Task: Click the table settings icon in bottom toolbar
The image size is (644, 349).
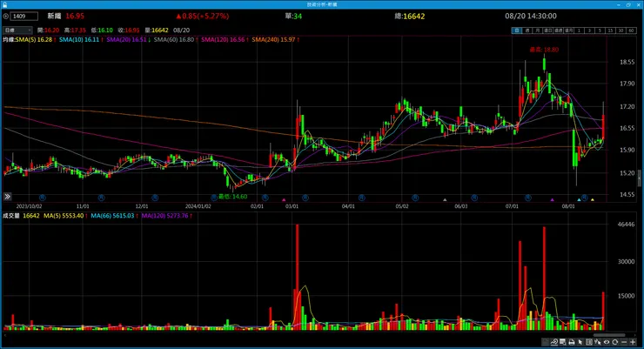Action: click(563, 342)
